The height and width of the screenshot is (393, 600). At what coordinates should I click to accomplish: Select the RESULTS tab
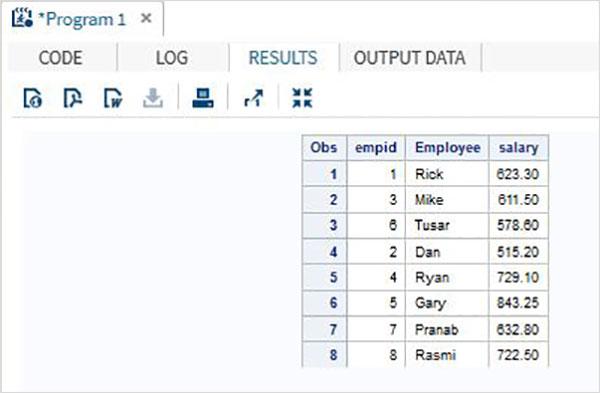283,58
